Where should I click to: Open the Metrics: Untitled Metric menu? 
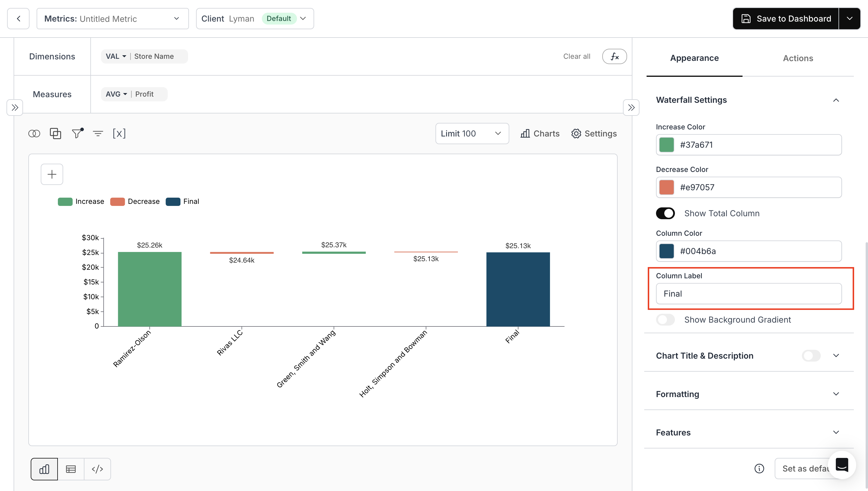[x=112, y=19]
